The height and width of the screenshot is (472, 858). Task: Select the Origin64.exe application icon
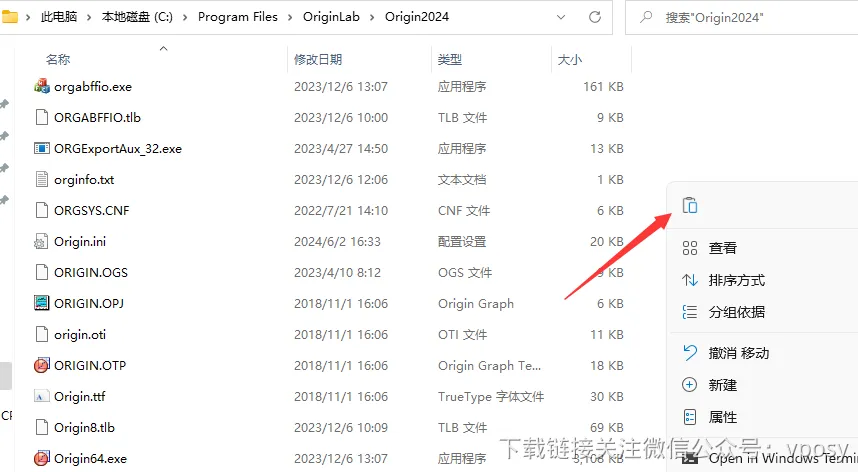tap(42, 458)
